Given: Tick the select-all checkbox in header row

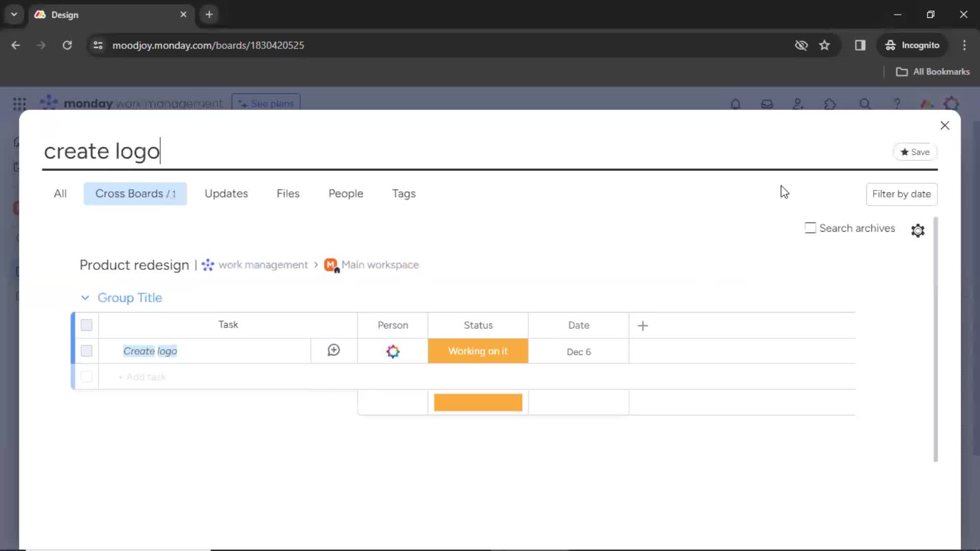Looking at the screenshot, I should 87,325.
